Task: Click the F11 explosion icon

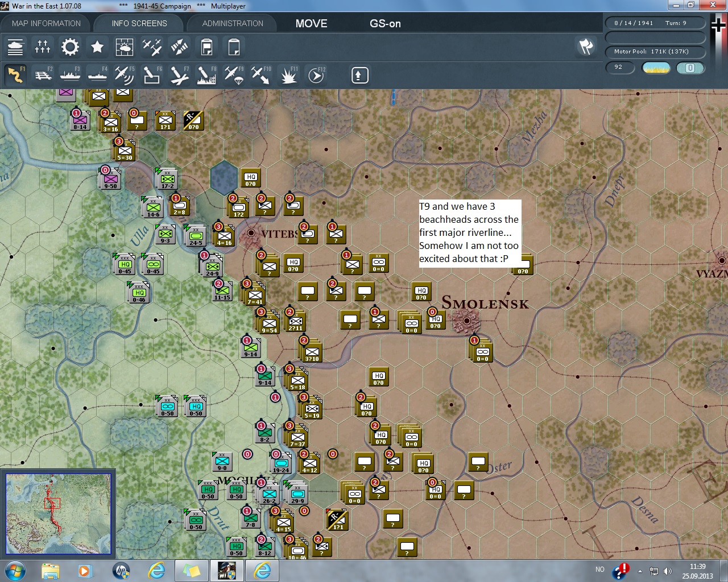Action: click(288, 75)
